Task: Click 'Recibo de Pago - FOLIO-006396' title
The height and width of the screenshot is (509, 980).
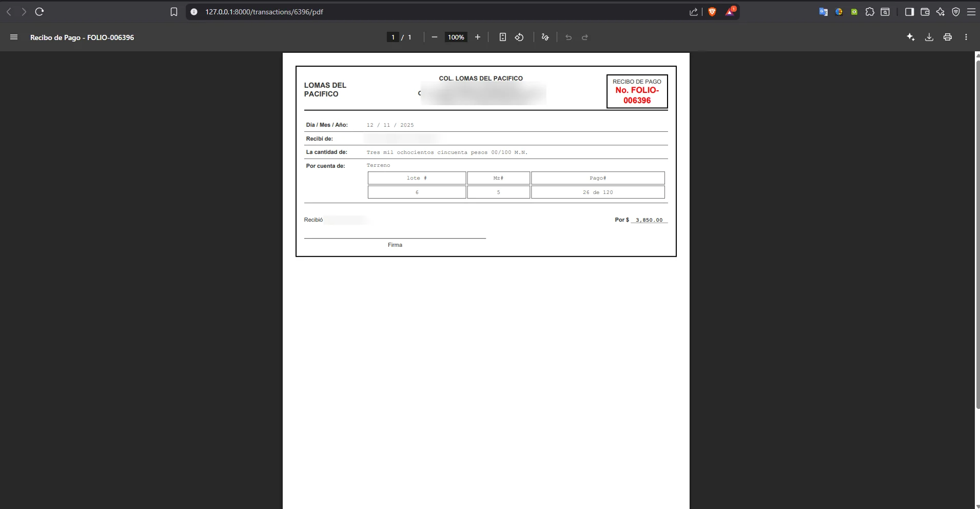Action: tap(82, 37)
